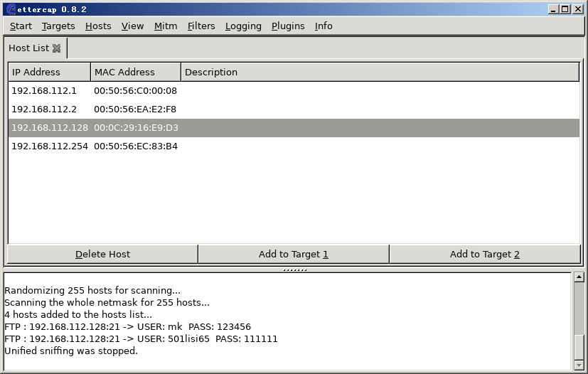The width and height of the screenshot is (588, 374).
Task: Click MAC address 00:50:56:C0:00:08
Action: tap(135, 91)
